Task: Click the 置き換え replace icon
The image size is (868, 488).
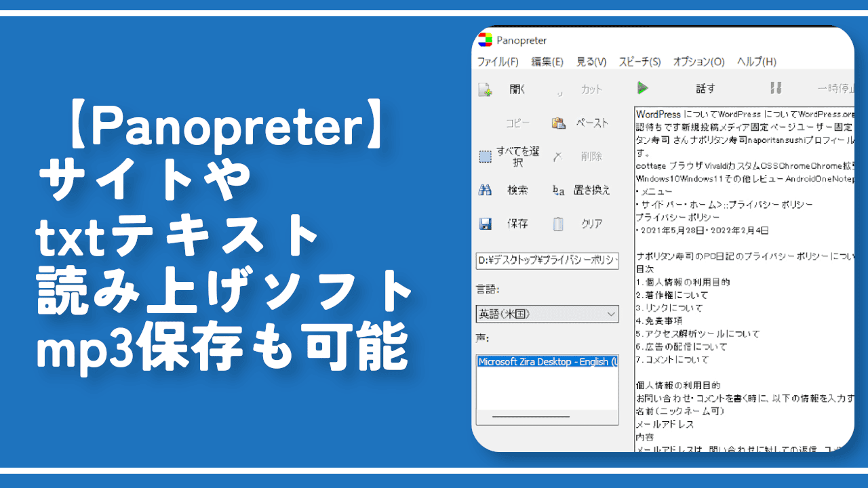Action: point(558,190)
